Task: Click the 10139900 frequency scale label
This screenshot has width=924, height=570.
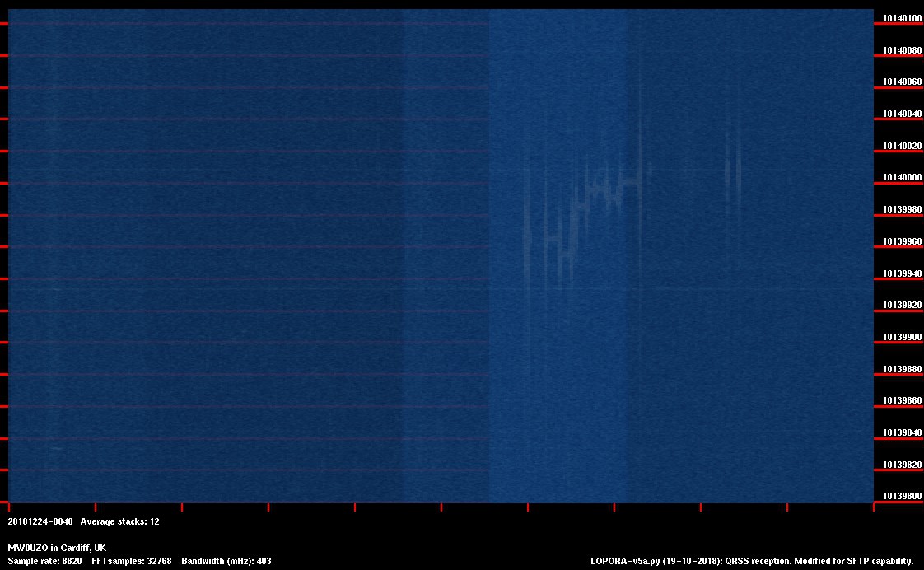Action: [899, 338]
